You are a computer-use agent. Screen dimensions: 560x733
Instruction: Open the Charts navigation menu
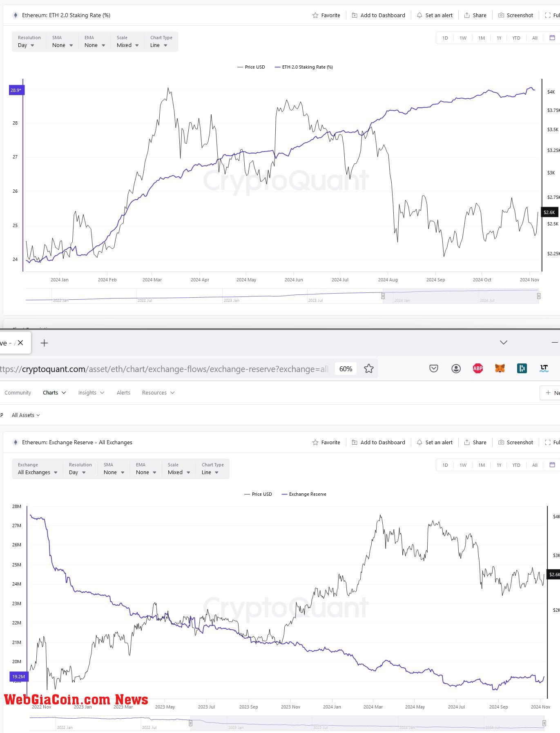click(x=54, y=392)
